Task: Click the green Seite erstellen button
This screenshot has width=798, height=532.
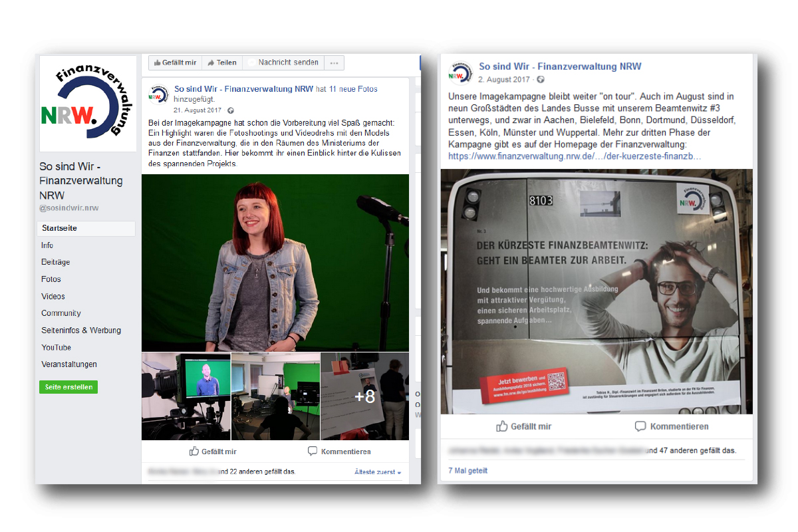Action: (68, 387)
